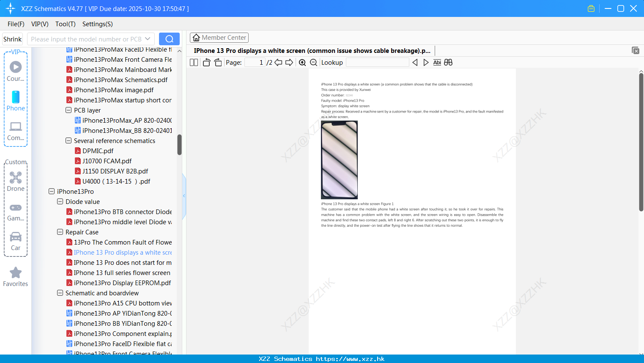
Task: Open Favorites from sidebar
Action: click(x=16, y=277)
